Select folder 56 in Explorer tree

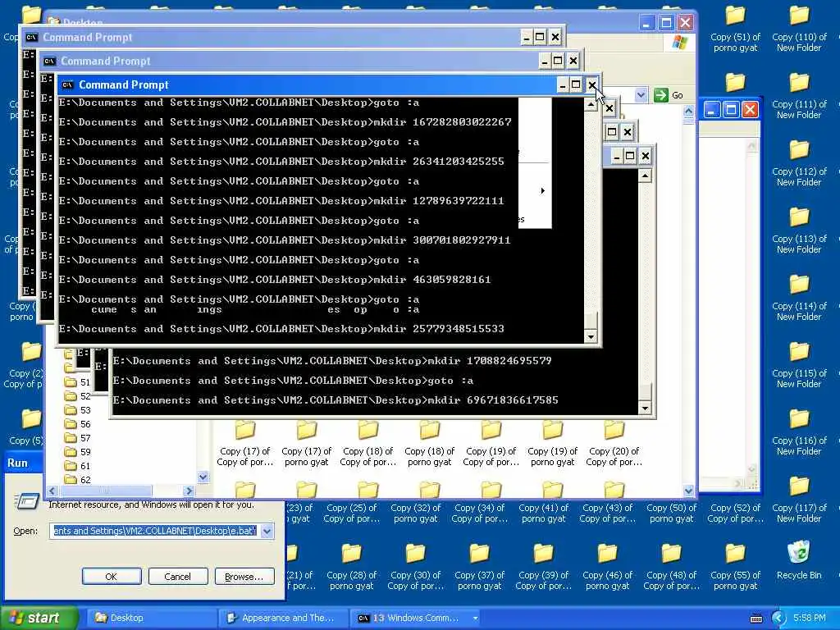coord(78,424)
